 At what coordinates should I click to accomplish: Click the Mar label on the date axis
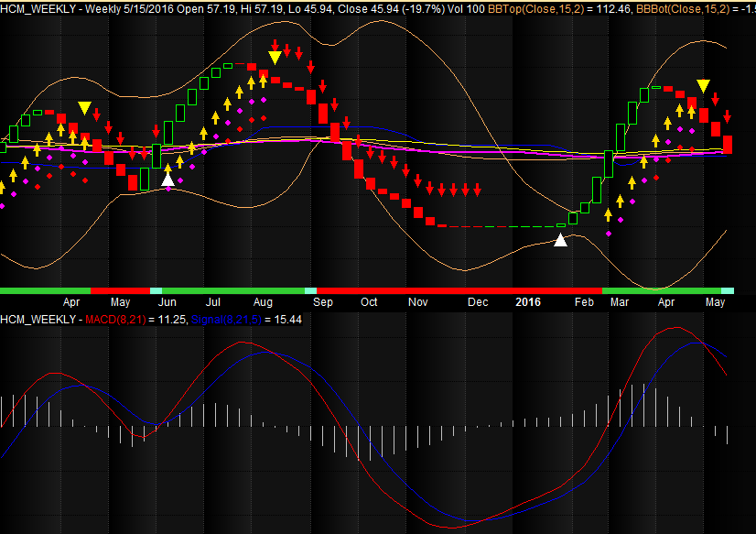[x=620, y=302]
